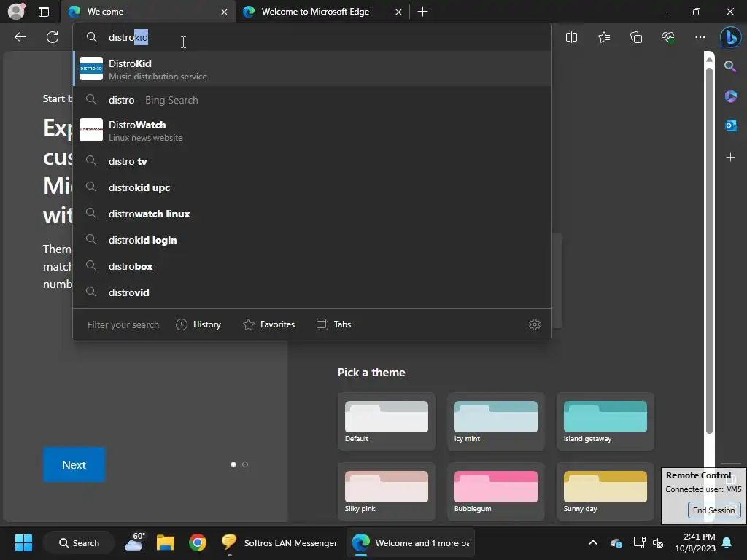The width and height of the screenshot is (747, 560).
Task: Pick the Bubblegum theme
Action: pos(496,491)
